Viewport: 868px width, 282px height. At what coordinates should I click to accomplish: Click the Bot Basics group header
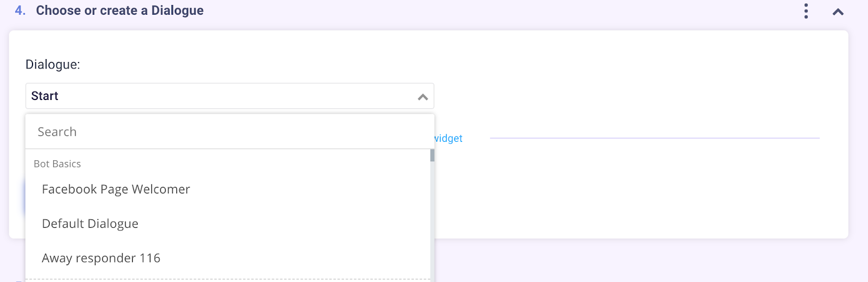[x=57, y=164]
